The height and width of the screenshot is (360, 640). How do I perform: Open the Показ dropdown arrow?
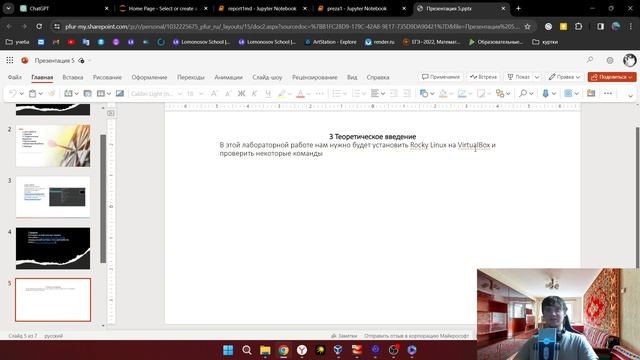click(537, 77)
